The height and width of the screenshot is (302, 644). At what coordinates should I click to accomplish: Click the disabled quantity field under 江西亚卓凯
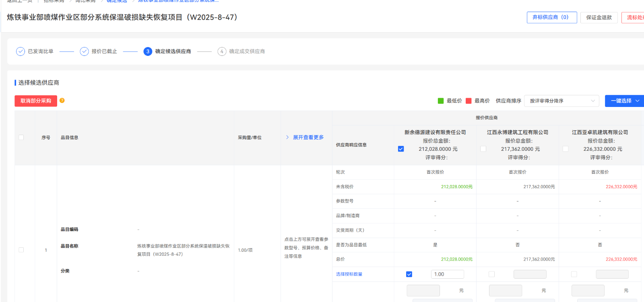612,274
